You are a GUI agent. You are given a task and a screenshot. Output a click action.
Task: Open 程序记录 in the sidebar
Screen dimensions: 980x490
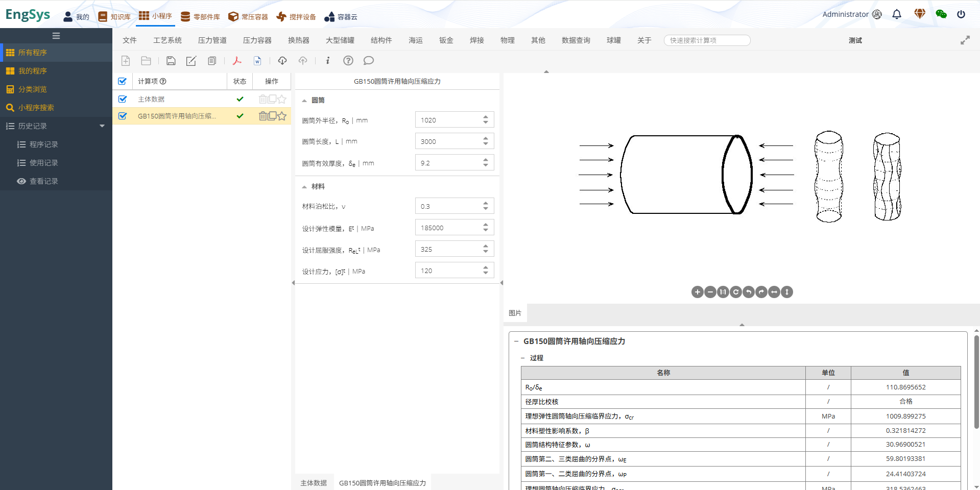43,144
